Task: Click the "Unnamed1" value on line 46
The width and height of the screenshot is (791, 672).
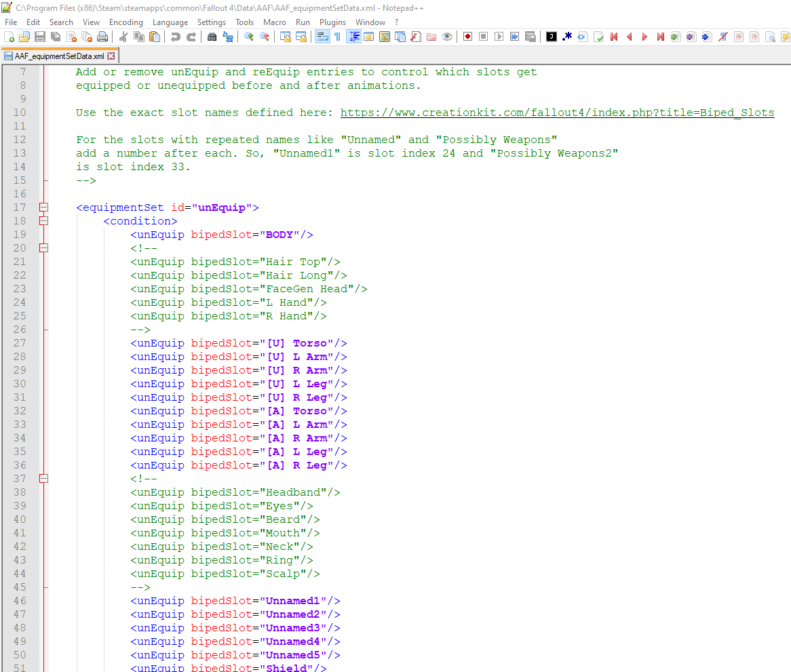Action: click(x=293, y=601)
